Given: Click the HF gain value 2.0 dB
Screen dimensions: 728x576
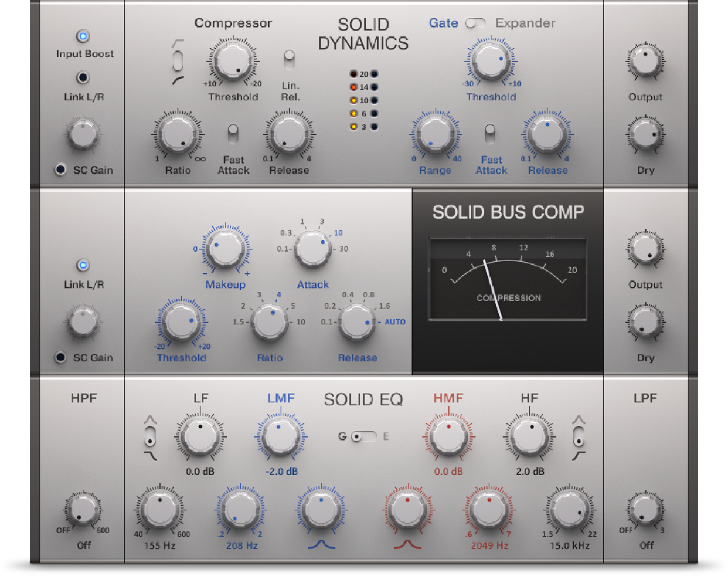Looking at the screenshot, I should (x=530, y=472).
